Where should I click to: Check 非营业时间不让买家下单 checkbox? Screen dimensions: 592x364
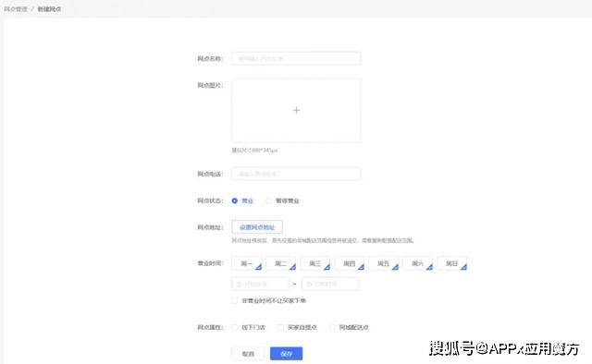pyautogui.click(x=234, y=300)
